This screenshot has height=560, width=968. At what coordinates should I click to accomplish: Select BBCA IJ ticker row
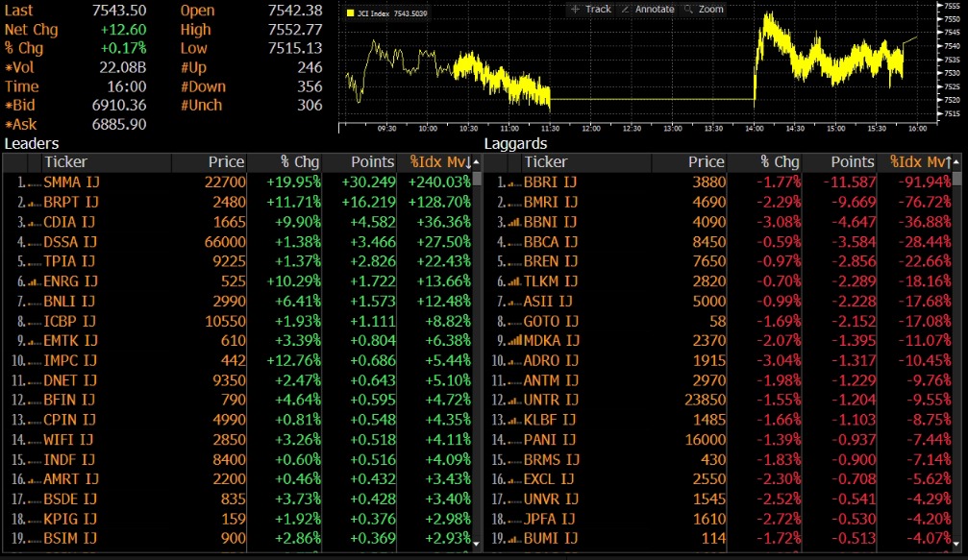[551, 242]
